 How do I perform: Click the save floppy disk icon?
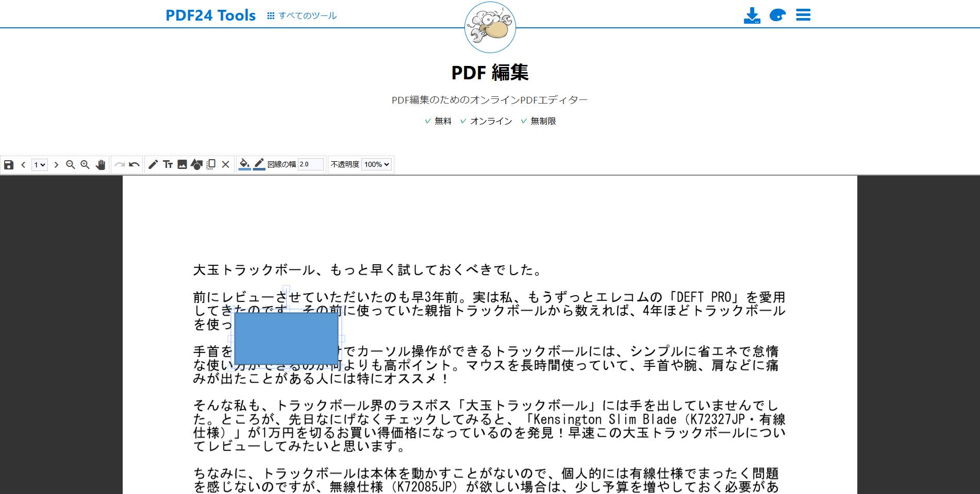click(9, 165)
